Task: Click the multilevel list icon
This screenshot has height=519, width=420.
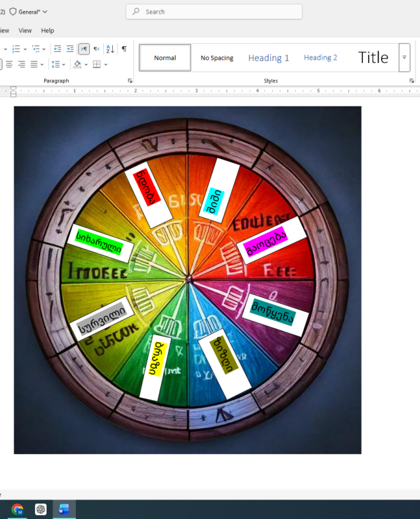Action: (x=36, y=49)
